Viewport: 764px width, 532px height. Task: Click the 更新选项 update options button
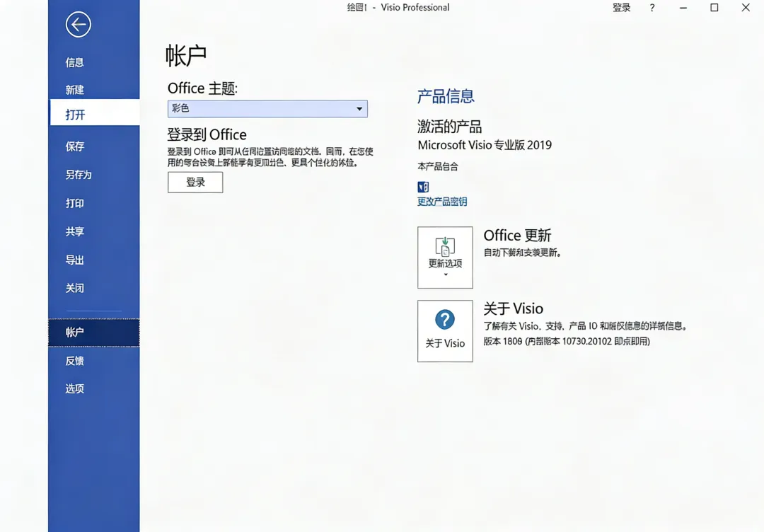point(445,258)
